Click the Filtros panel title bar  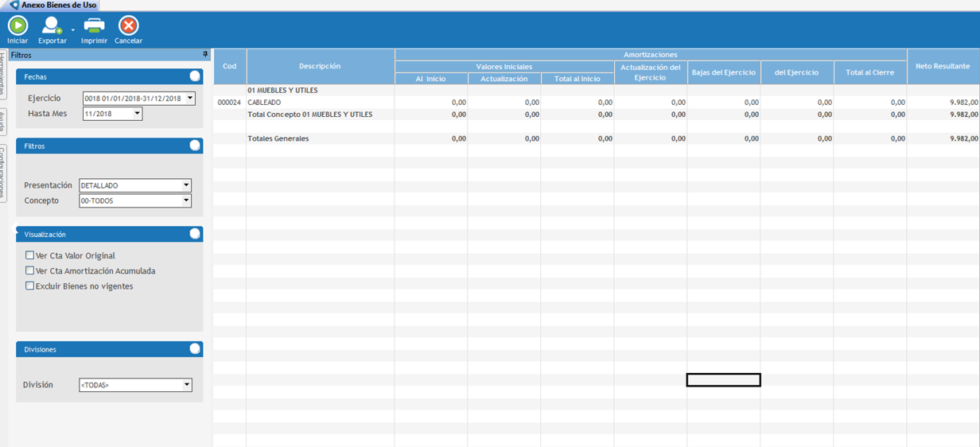pyautogui.click(x=110, y=55)
